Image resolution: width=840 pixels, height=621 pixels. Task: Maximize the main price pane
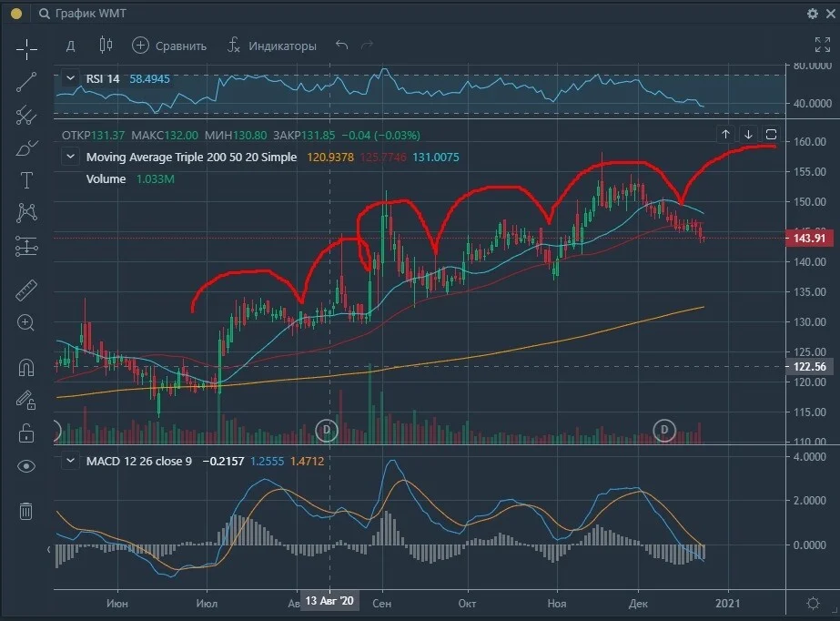[771, 134]
